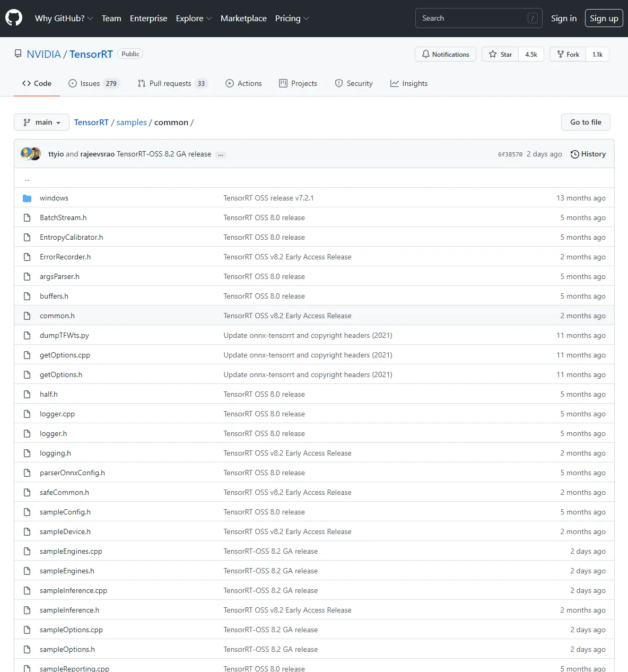Click the file icon beside BatchStream.h
628x672 pixels.
pyautogui.click(x=27, y=217)
